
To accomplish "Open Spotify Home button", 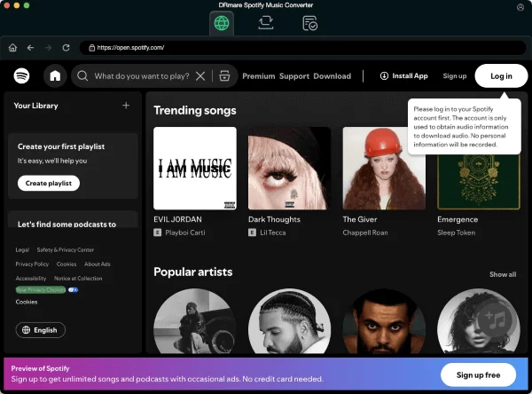I will point(55,75).
